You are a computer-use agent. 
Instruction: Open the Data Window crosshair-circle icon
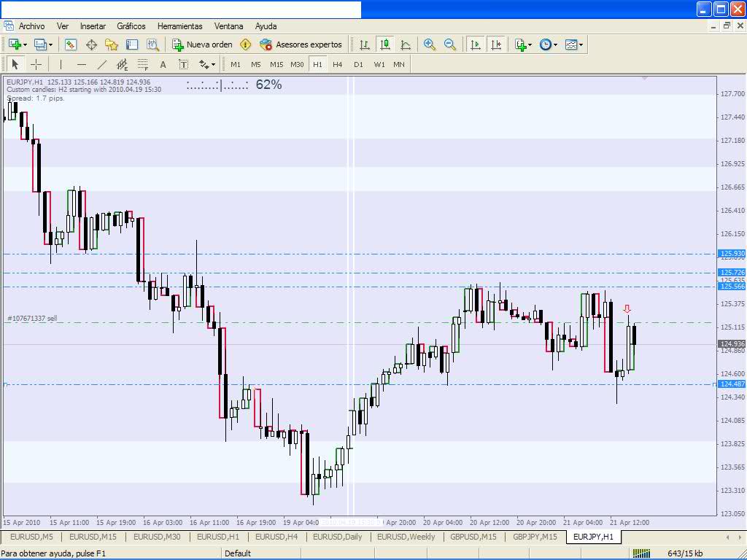click(x=91, y=44)
